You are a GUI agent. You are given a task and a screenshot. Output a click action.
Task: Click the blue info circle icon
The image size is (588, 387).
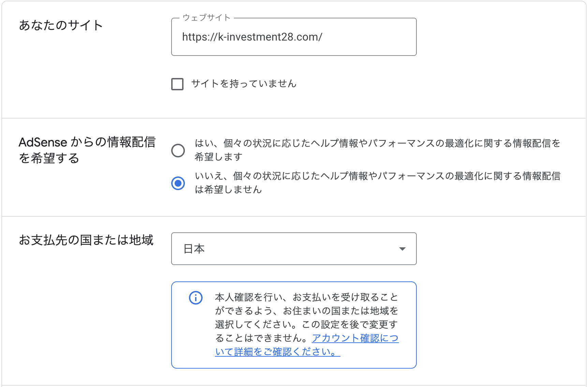(x=196, y=298)
